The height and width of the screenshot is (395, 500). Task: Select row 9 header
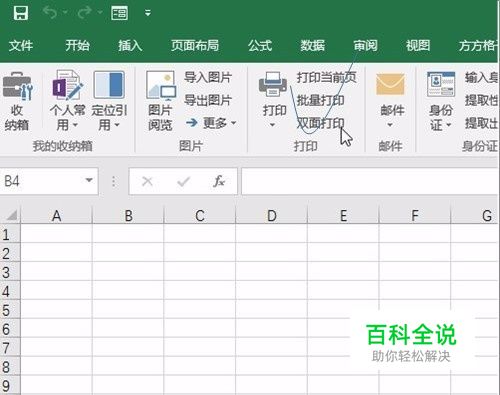[x=9, y=386]
